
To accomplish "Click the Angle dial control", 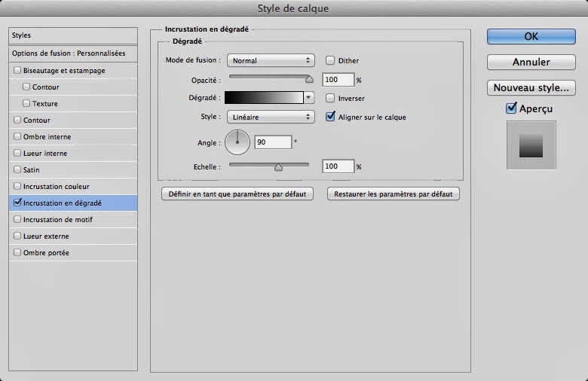I will pos(237,142).
